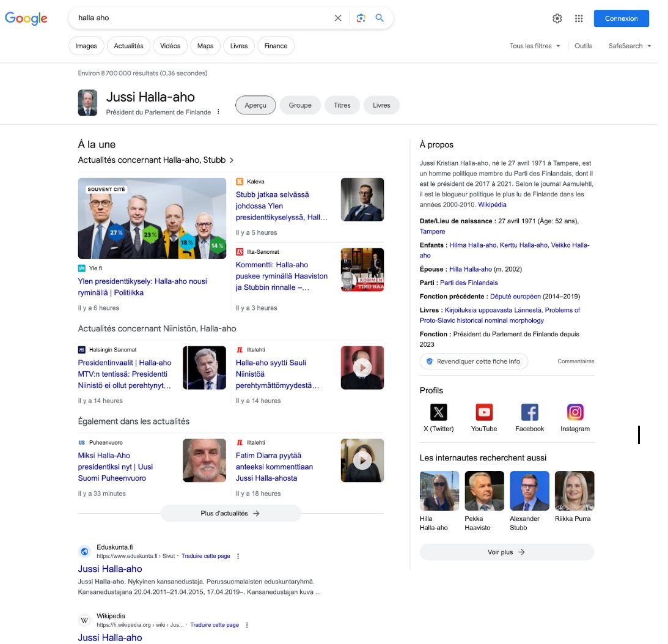Open Kommentti: Halla-aho puskee ryminällä article
Screen dimensions: 668x644
(x=282, y=276)
